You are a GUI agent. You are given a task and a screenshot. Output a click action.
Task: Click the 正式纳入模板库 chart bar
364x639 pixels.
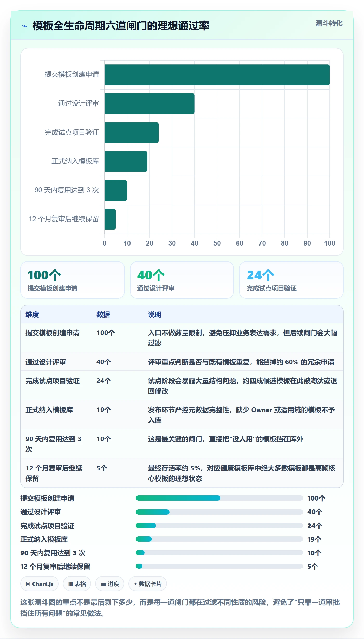[x=126, y=161]
